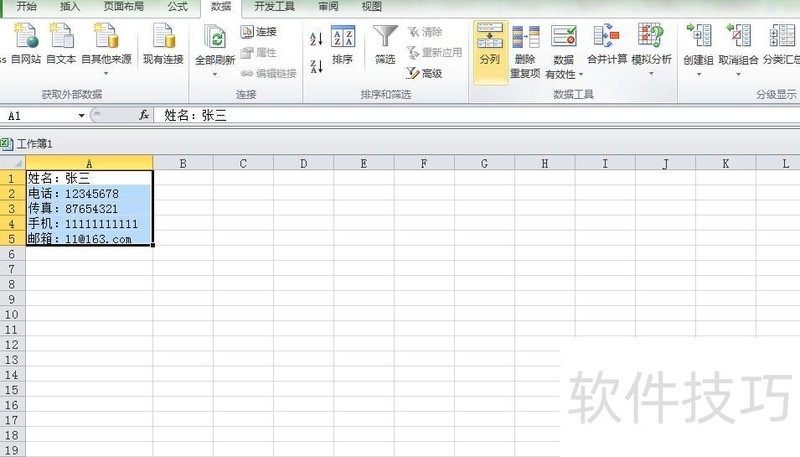This screenshot has width=800, height=457.
Task: Click the formula bar showing 姓名：张三
Action: pyautogui.click(x=477, y=116)
